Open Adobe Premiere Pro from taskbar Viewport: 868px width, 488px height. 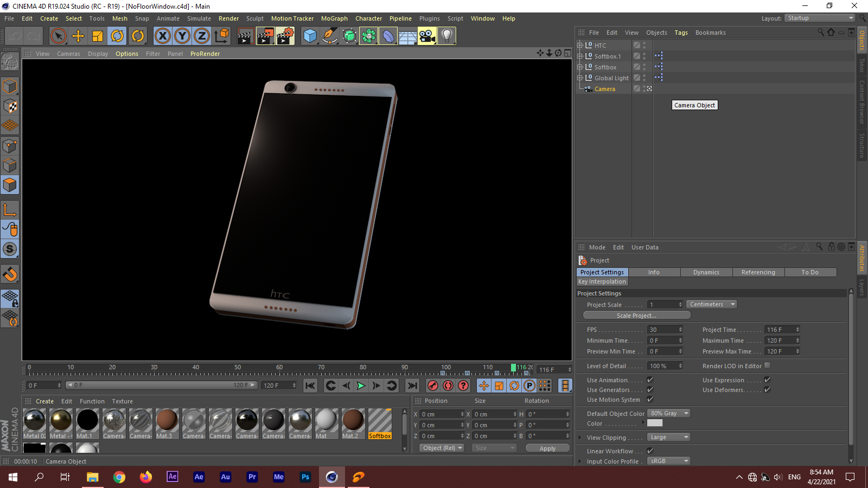click(x=252, y=477)
